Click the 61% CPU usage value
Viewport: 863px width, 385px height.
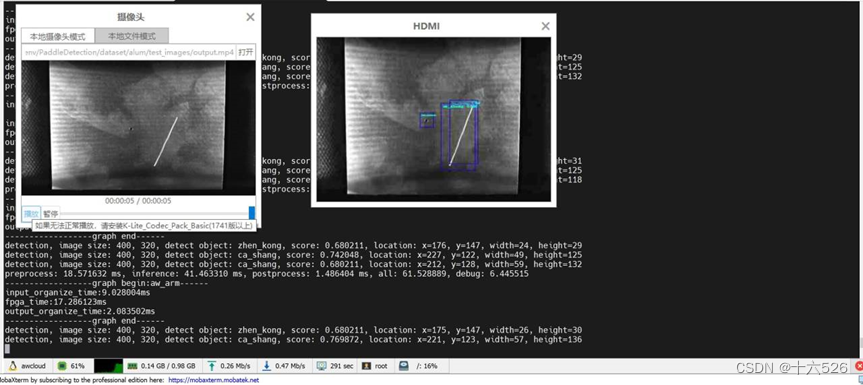pyautogui.click(x=78, y=366)
